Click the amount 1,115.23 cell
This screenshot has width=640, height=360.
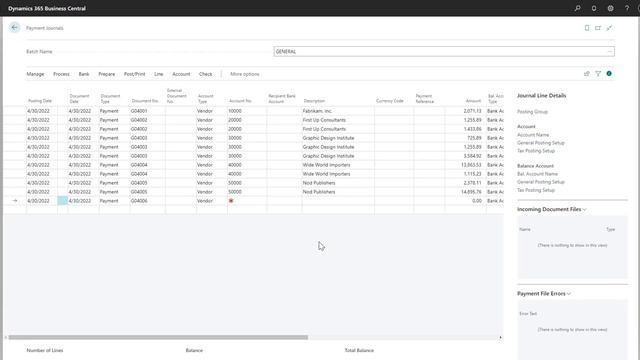click(x=466, y=174)
